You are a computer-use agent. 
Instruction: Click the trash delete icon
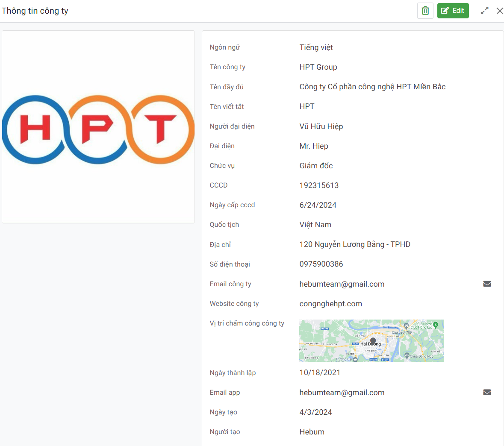[425, 11]
